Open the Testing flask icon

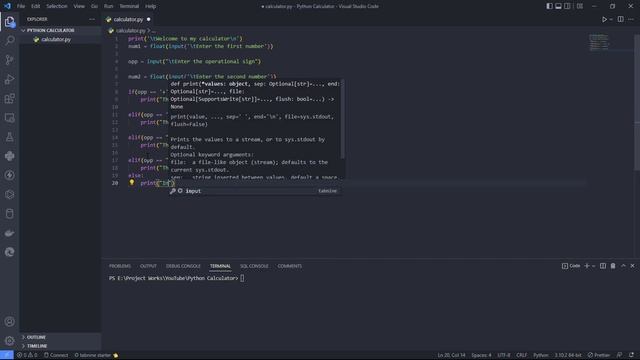pos(9,137)
